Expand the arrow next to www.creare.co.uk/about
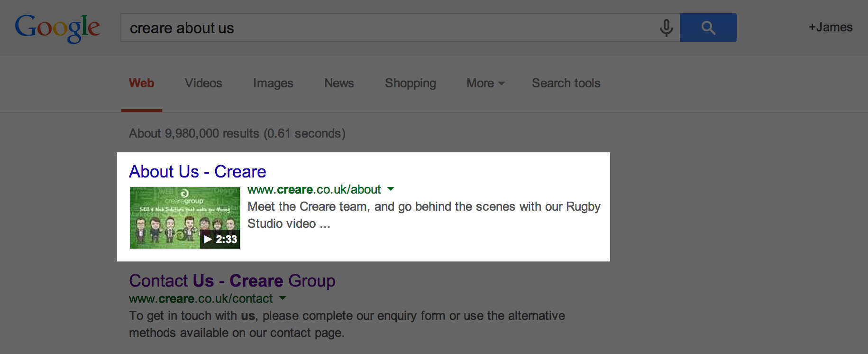 [391, 189]
